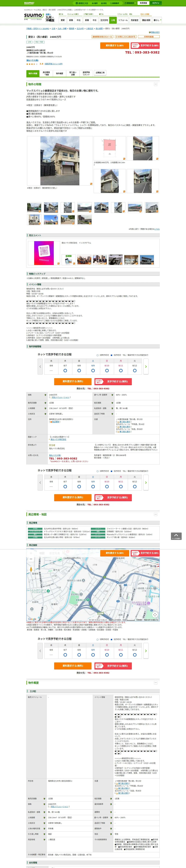186x868 pixels.
Task: Click お気に入りに追加する button
Action: 125,37
